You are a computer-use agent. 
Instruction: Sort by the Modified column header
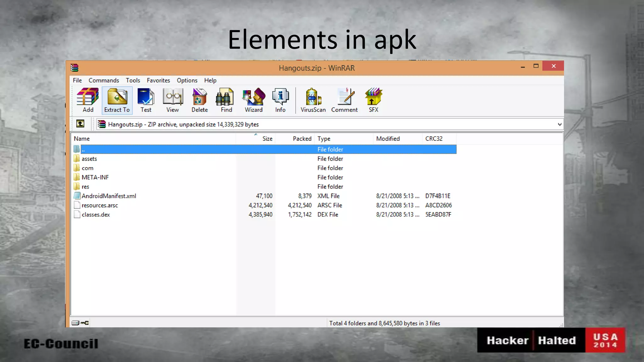(397, 139)
